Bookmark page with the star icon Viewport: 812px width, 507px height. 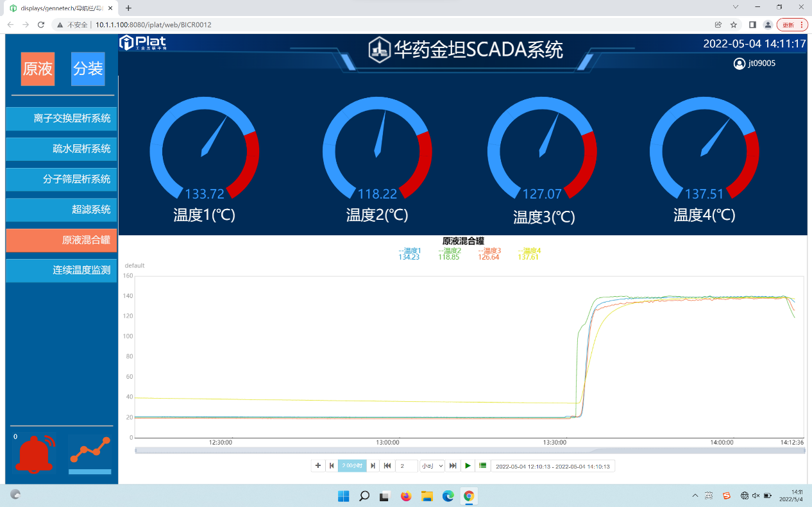pyautogui.click(x=734, y=24)
